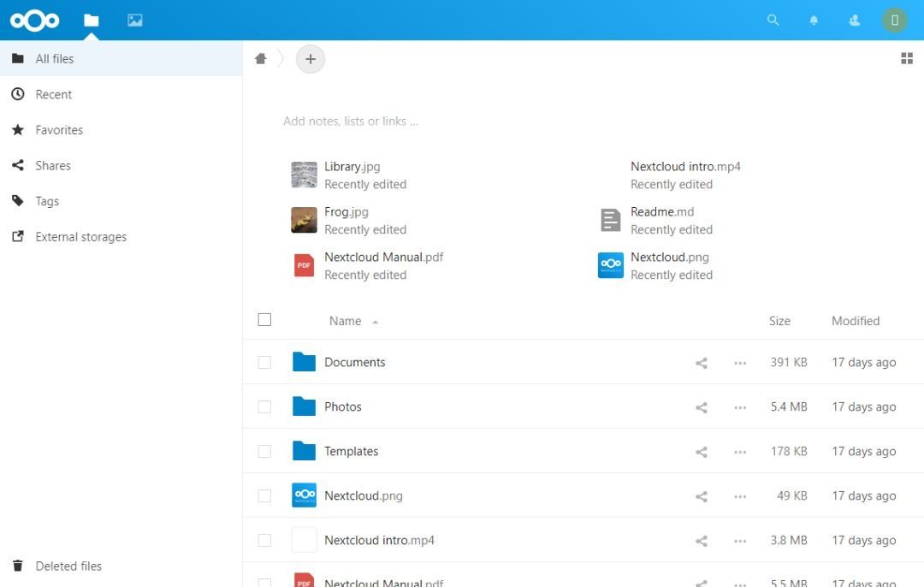Viewport: 924px width, 587px height.
Task: Show Favorites in the sidebar
Action: pyautogui.click(x=59, y=130)
